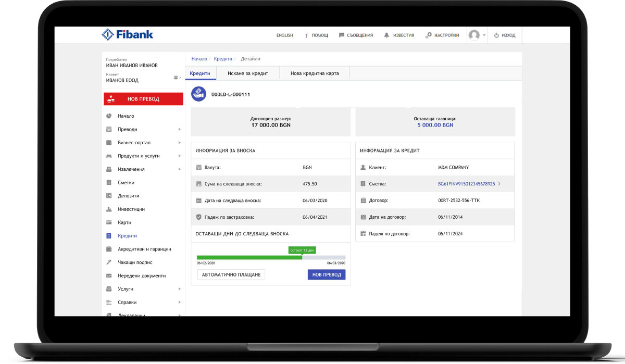Viewport: 625px width, 364px height.
Task: Click the red НОВ ПРЕВОД button
Action: (x=143, y=99)
